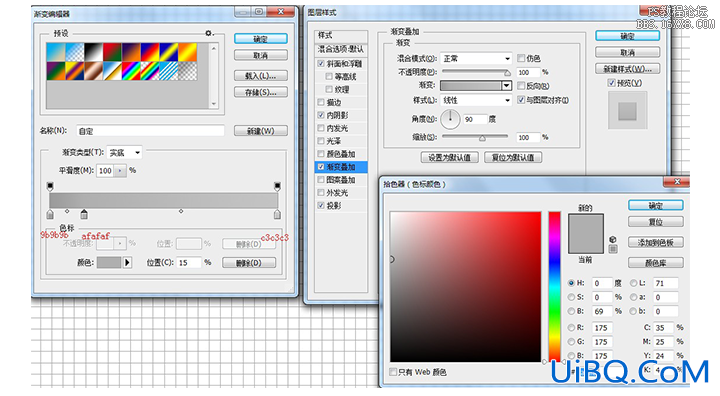Click the angle dial in gradient overlay
The image size is (720, 396).
pyautogui.click(x=450, y=119)
